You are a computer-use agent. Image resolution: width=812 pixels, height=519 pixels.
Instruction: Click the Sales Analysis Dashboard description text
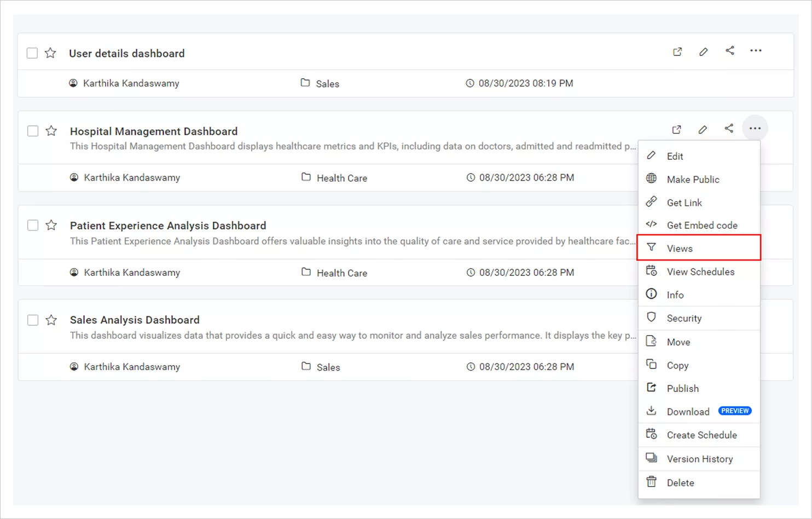[353, 335]
